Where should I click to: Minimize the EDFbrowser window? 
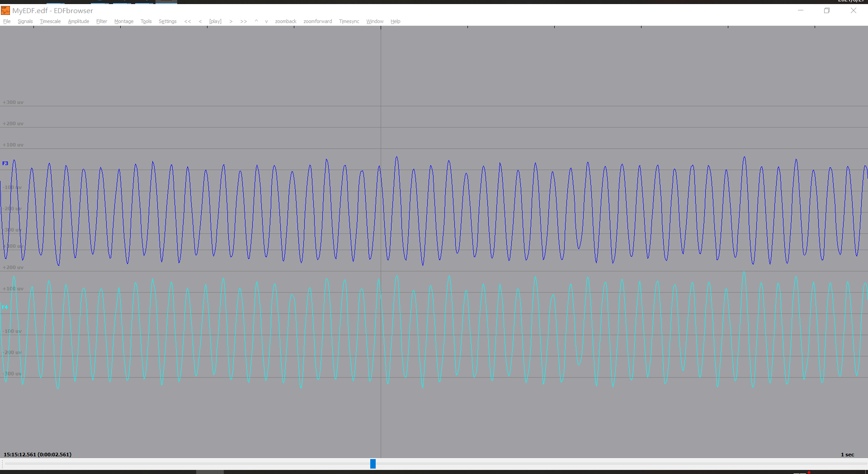point(801,10)
